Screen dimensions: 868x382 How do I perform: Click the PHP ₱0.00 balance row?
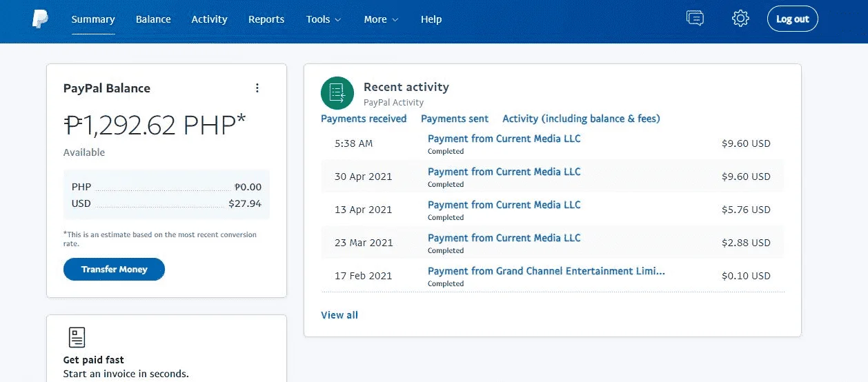(166, 187)
